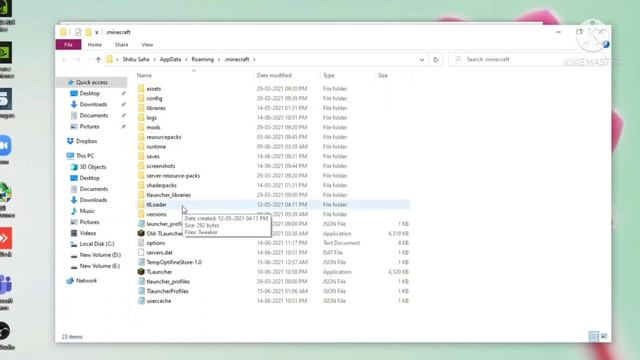Select TempOptifineStore-1.0 JSON file
Screen dimensions: 640x360
174,262
